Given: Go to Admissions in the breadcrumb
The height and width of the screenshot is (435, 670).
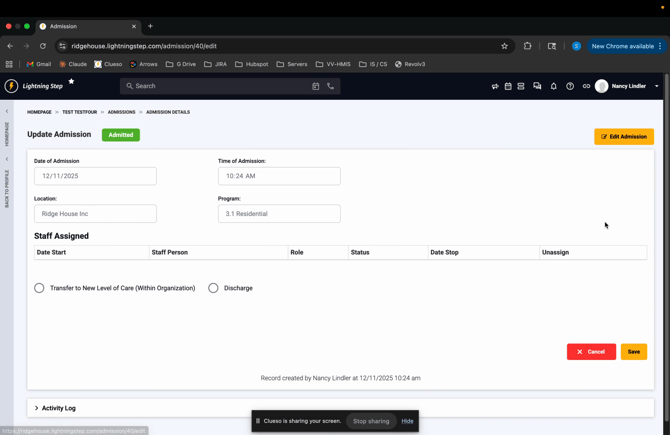Looking at the screenshot, I should [x=121, y=112].
